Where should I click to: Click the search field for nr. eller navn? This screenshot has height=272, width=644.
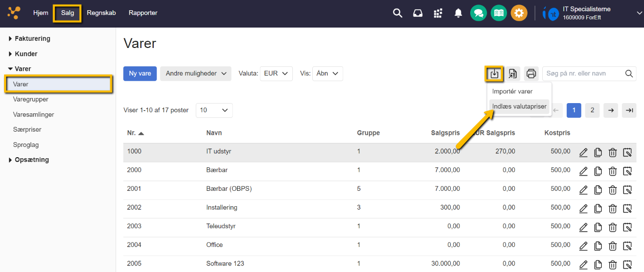point(583,73)
